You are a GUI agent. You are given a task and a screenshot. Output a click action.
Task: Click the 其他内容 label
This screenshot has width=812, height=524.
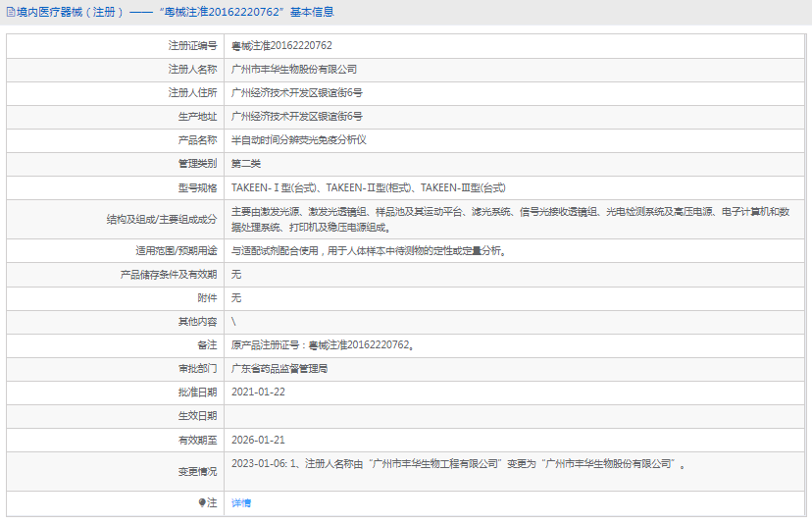point(197,322)
